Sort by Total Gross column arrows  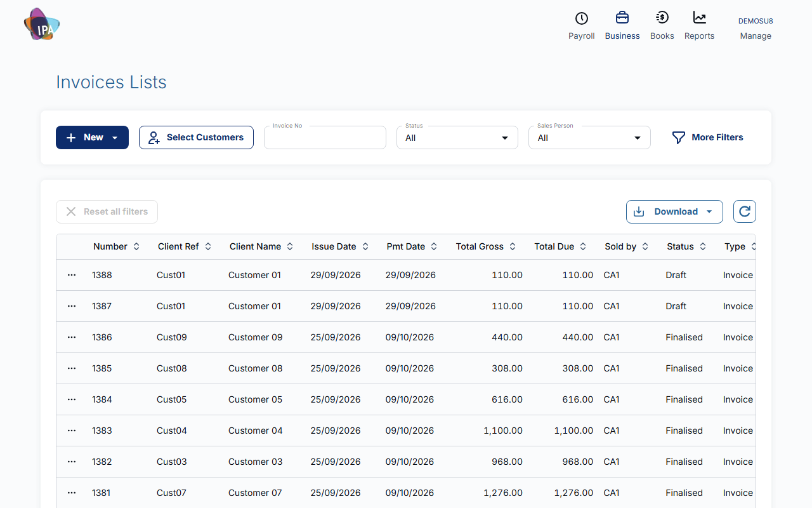click(513, 246)
